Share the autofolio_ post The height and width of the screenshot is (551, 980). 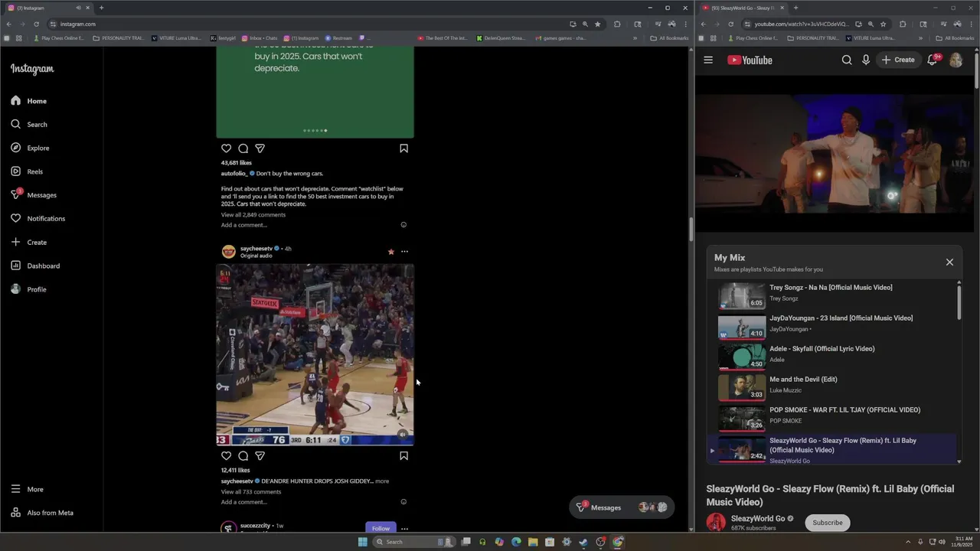tap(260, 148)
